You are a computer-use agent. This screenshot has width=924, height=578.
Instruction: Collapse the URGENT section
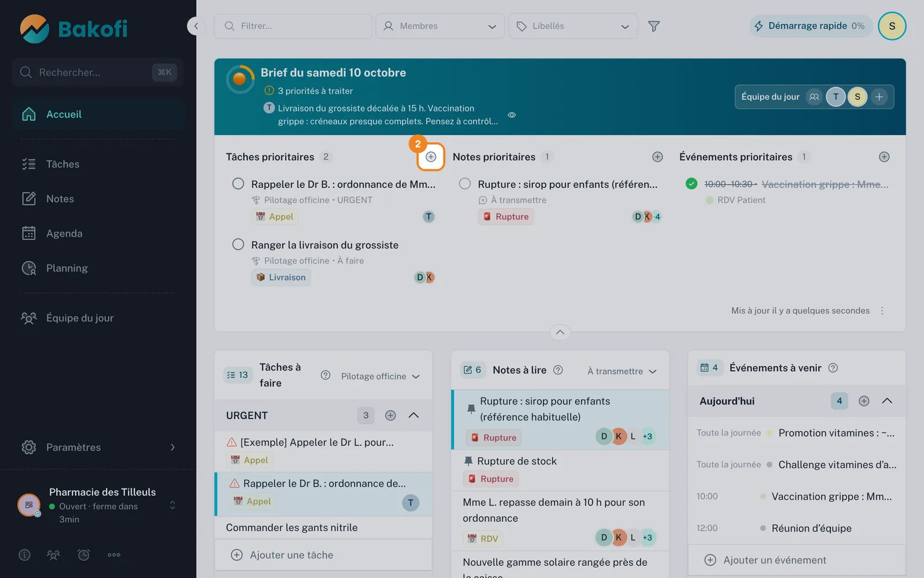coord(413,415)
